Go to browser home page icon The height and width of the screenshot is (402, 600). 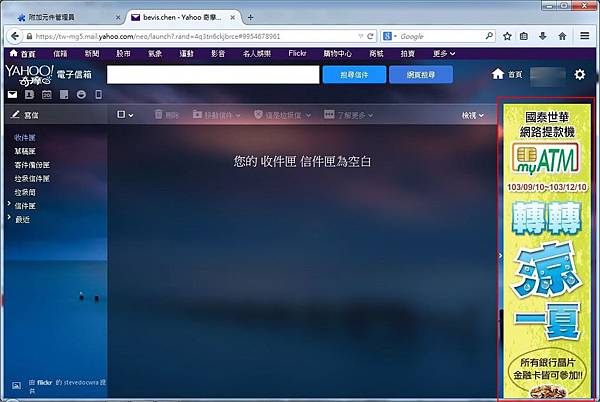click(x=562, y=36)
